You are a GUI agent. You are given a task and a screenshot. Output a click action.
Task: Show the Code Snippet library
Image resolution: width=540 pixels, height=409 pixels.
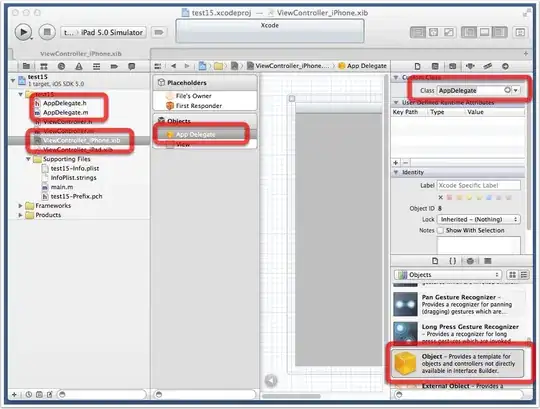pos(453,261)
